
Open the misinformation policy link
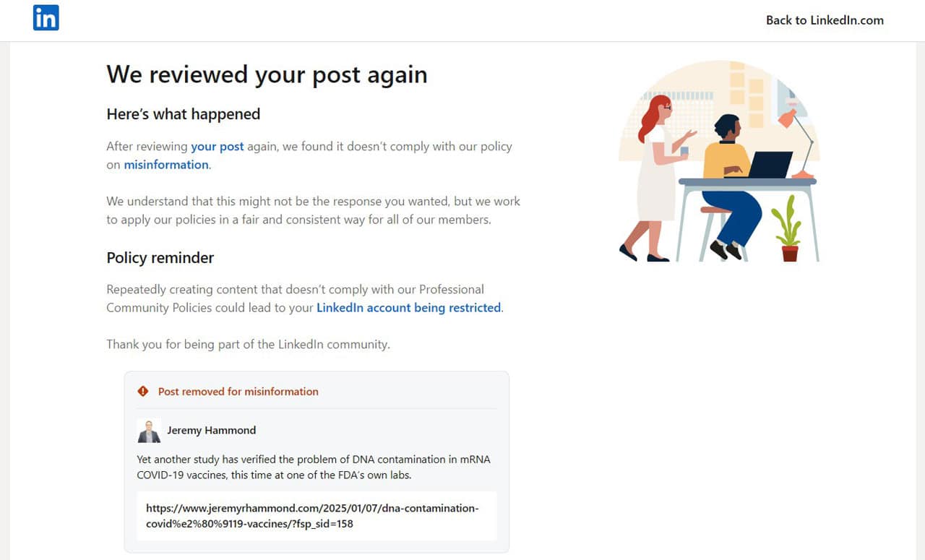[166, 165]
